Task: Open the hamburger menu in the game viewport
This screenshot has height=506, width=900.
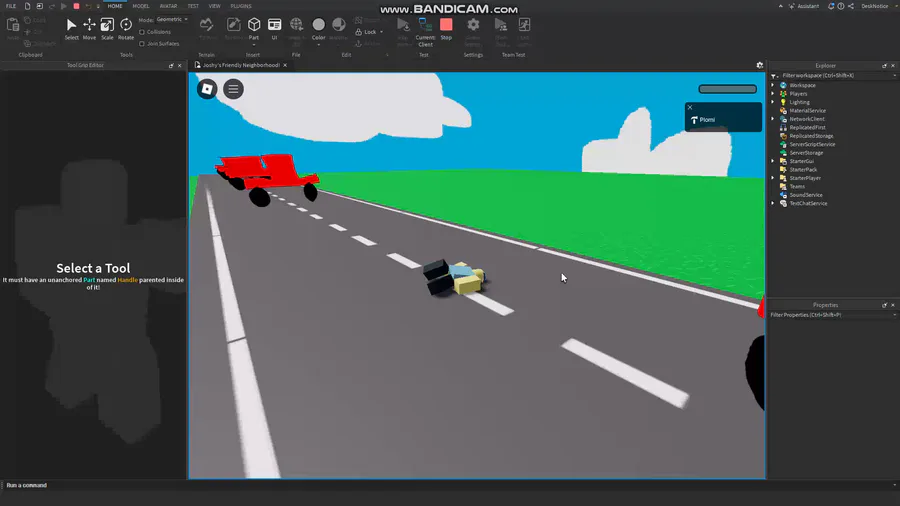Action: tap(233, 89)
